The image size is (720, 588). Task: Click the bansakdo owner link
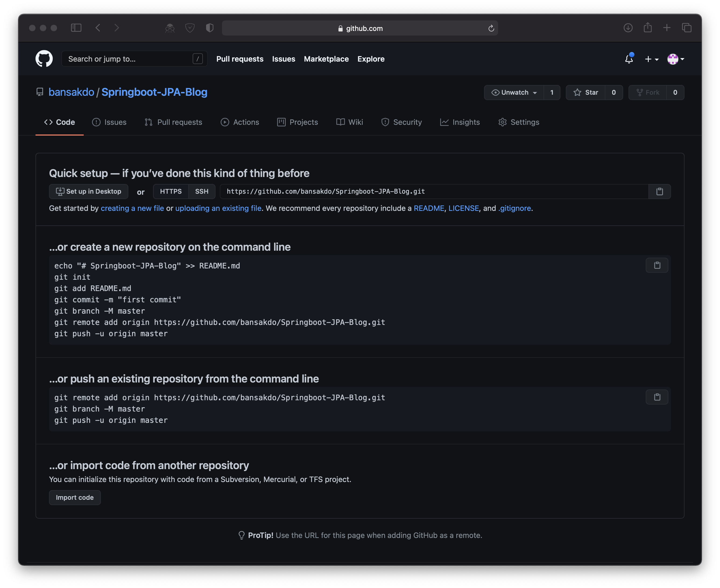pos(71,92)
